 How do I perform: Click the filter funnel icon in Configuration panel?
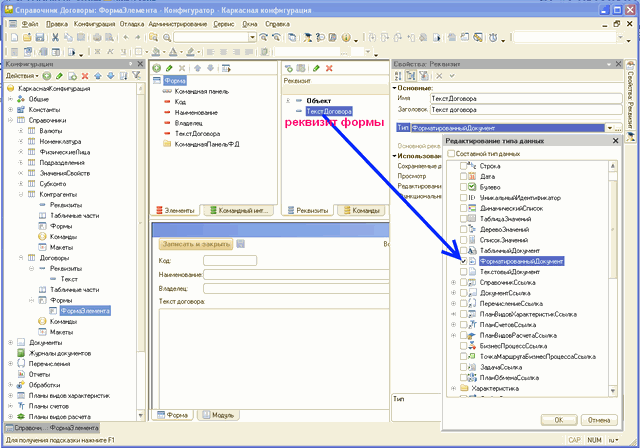click(136, 75)
